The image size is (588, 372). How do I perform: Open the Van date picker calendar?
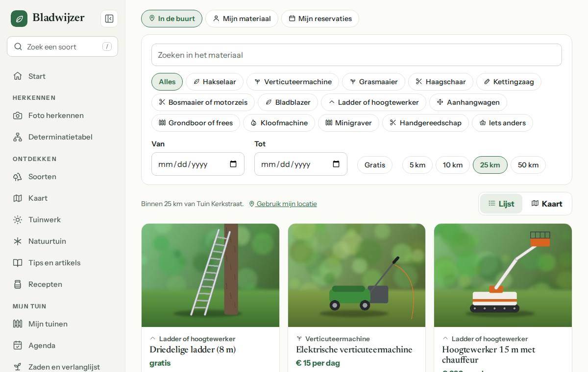click(233, 164)
